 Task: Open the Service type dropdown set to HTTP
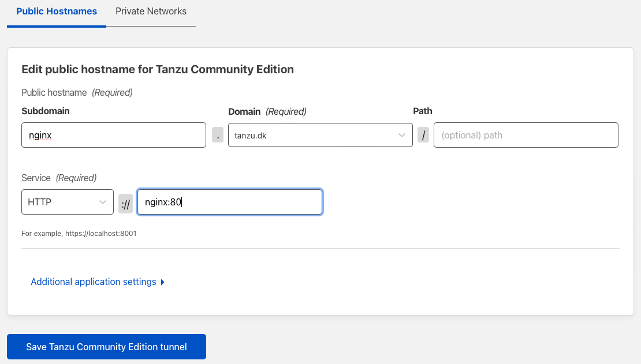coord(68,202)
